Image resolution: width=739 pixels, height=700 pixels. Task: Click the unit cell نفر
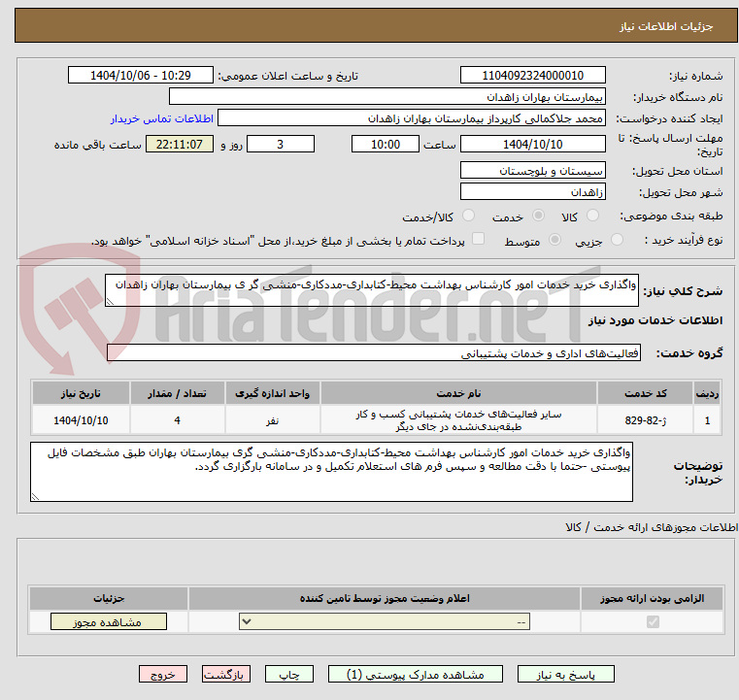pos(273,420)
